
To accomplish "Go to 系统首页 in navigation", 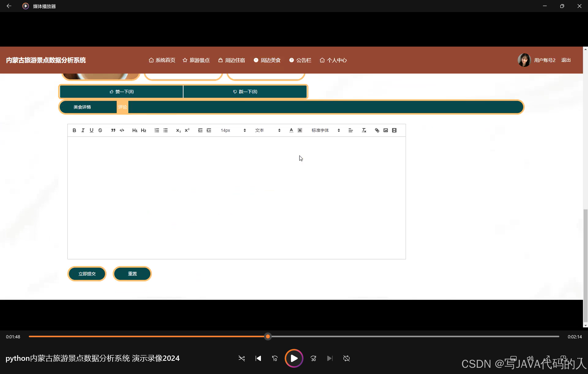I will click(162, 60).
